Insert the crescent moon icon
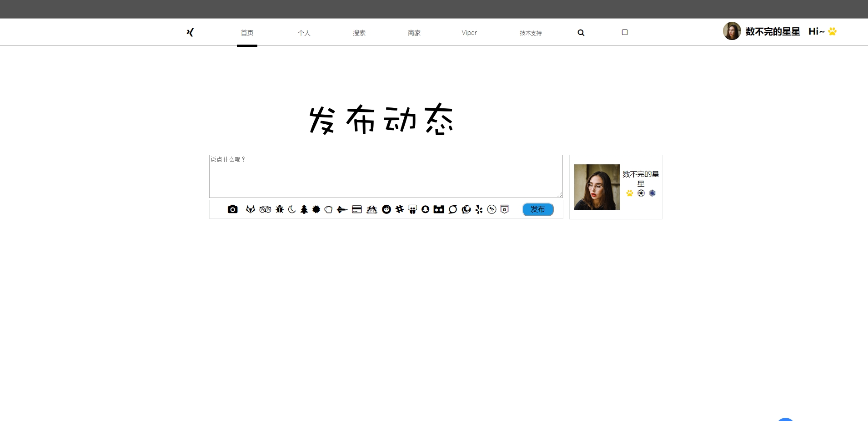 pyautogui.click(x=292, y=209)
